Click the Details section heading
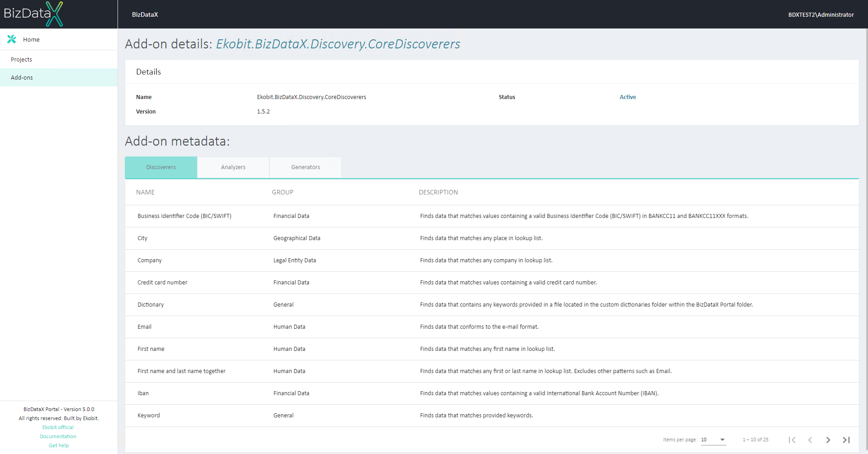 (148, 72)
